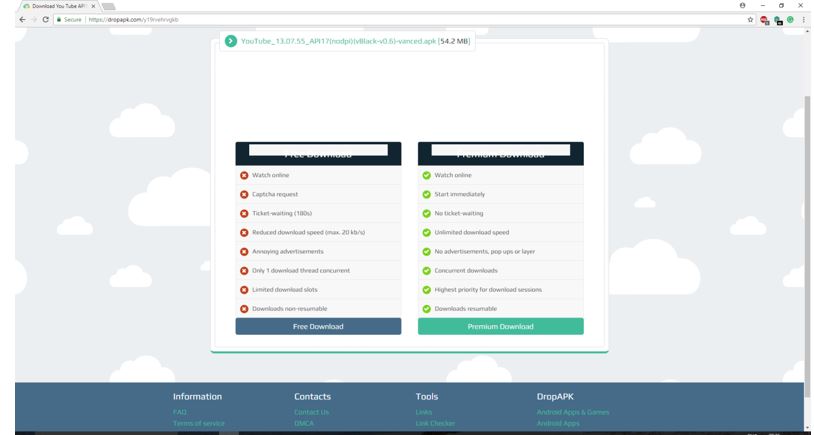814x435 pixels.
Task: Click the dropapk.com address bar
Action: click(400, 19)
